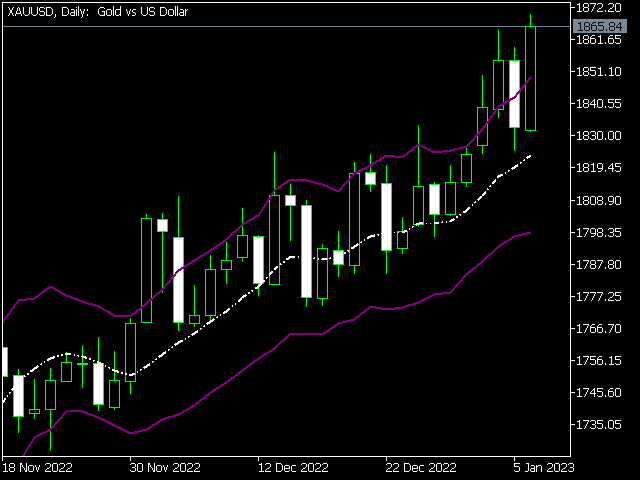Click the 1777.25 price axis label
640x480 pixels.
click(598, 296)
